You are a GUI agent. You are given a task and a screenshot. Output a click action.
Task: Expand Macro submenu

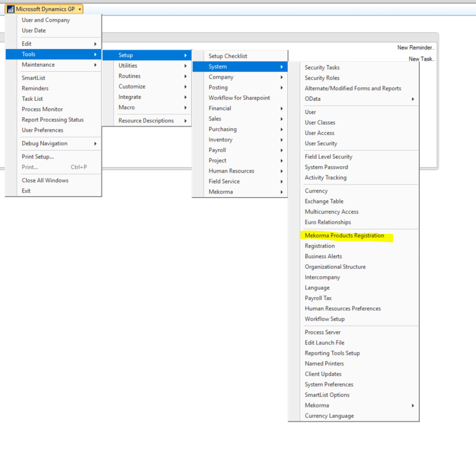(x=147, y=108)
